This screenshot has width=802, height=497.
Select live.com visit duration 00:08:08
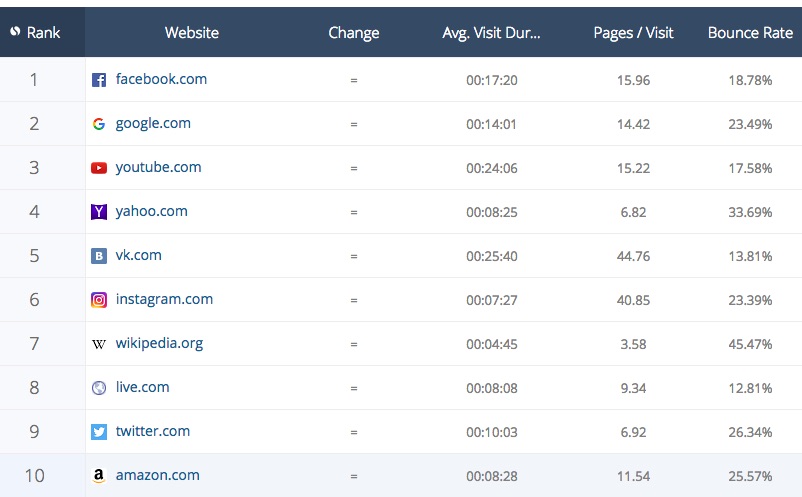point(492,388)
